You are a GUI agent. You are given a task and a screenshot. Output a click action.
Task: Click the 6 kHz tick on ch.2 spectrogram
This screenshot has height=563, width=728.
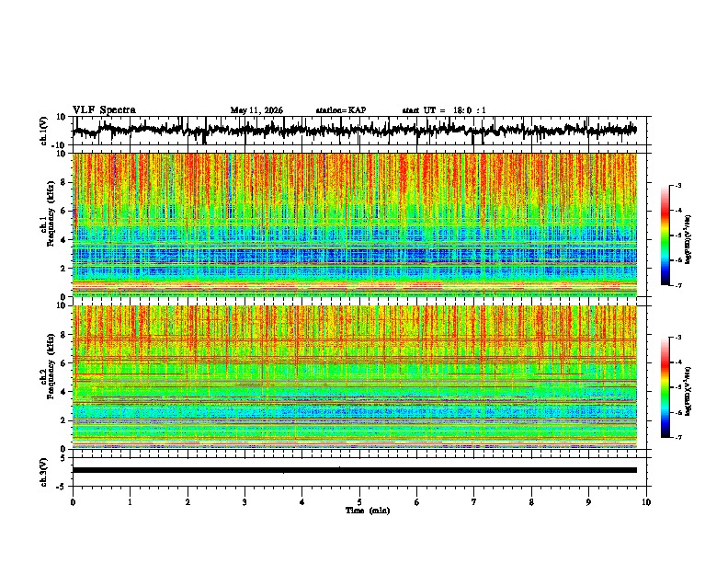63,363
